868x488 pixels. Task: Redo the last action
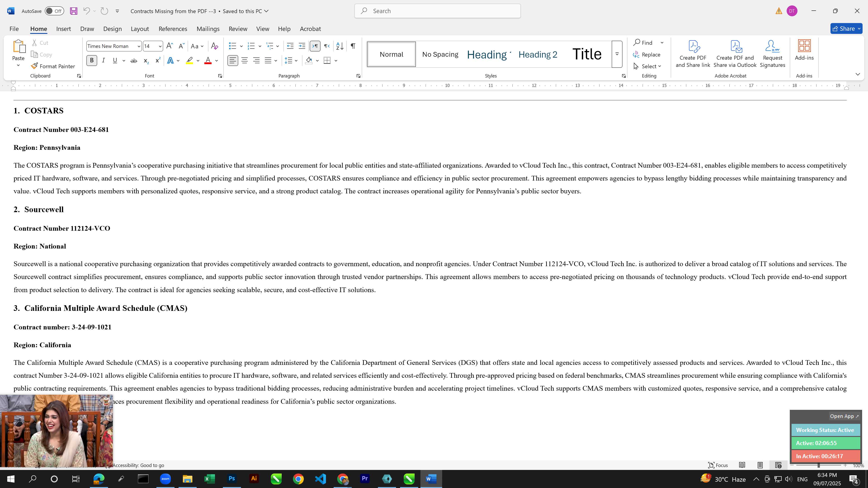click(104, 11)
